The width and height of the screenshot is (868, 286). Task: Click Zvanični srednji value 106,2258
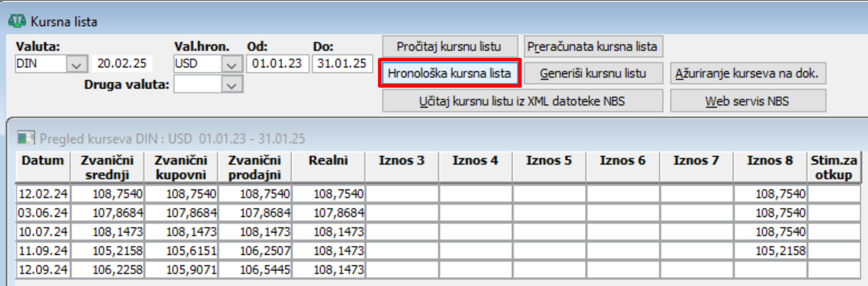pos(108,269)
